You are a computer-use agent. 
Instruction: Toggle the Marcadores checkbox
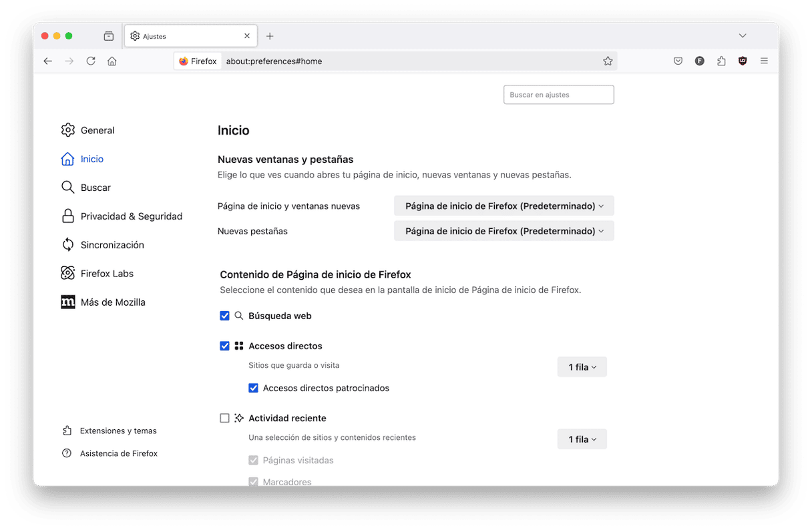[x=253, y=481]
